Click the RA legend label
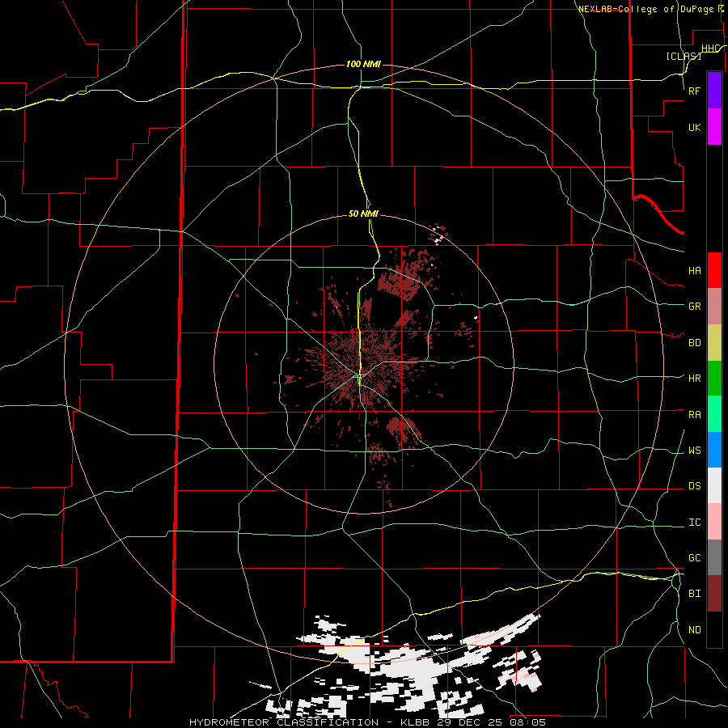This screenshot has width=728, height=728. point(694,415)
